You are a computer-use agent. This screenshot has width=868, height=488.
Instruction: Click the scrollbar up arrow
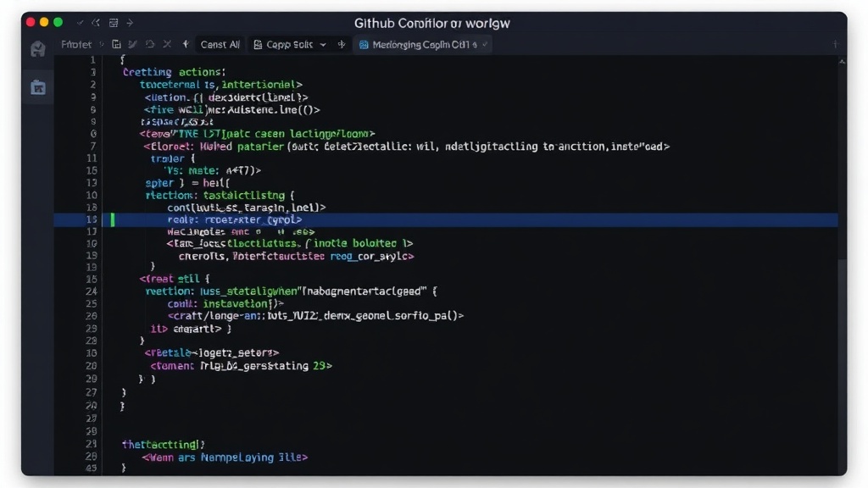pyautogui.click(x=842, y=62)
